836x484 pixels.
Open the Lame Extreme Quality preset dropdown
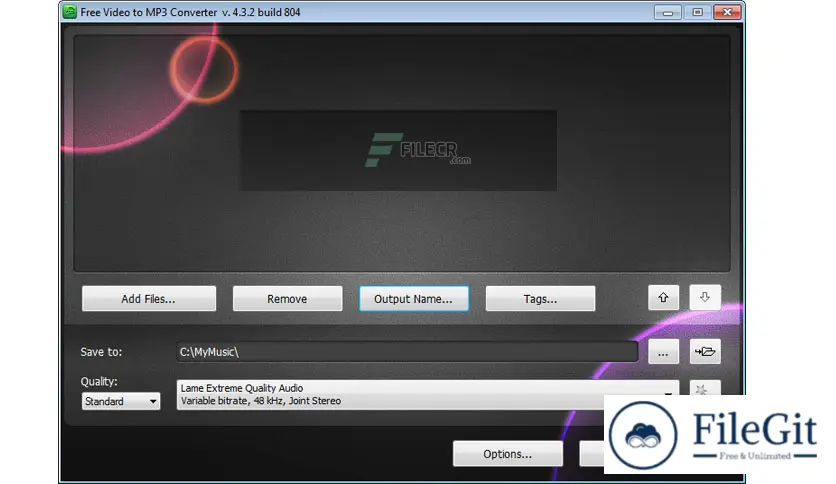(x=428, y=394)
